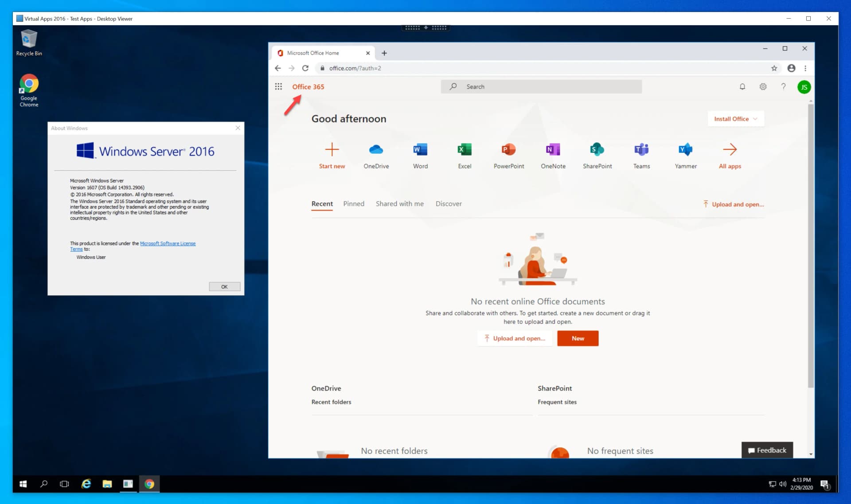Focus the Office Search box
The height and width of the screenshot is (504, 851).
coord(541,87)
